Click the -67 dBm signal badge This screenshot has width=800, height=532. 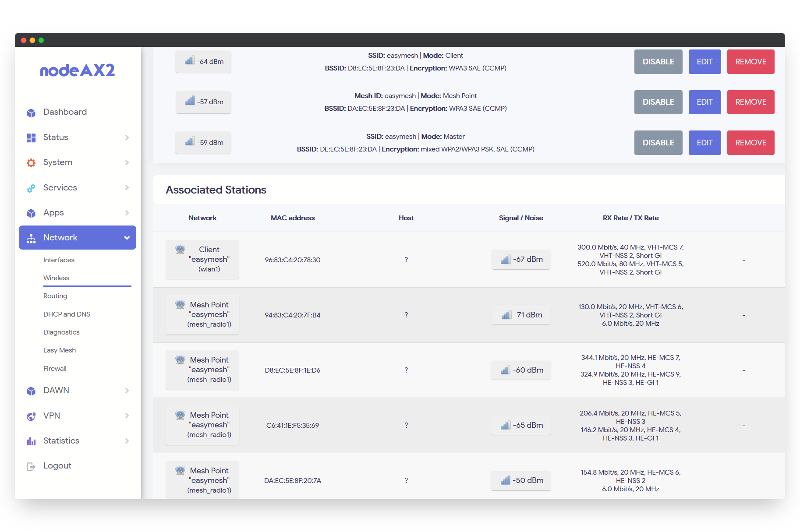pyautogui.click(x=521, y=260)
